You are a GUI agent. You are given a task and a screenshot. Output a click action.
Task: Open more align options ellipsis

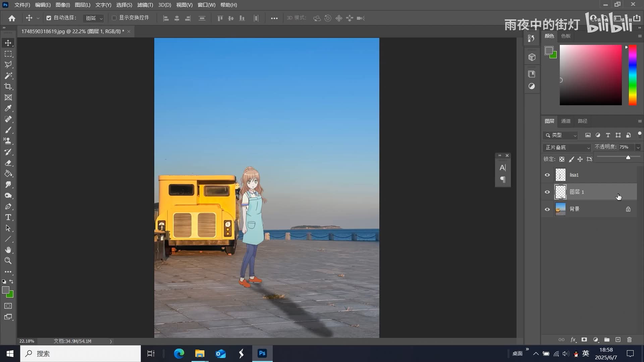coord(274,18)
